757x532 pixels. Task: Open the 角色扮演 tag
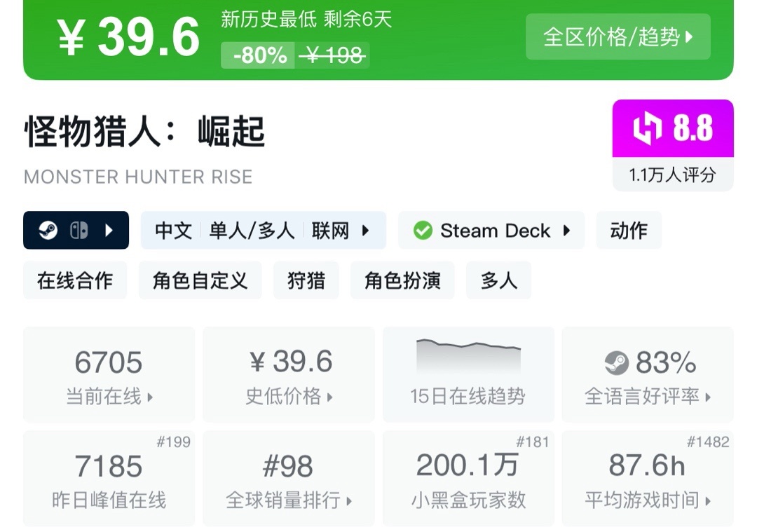coord(402,280)
